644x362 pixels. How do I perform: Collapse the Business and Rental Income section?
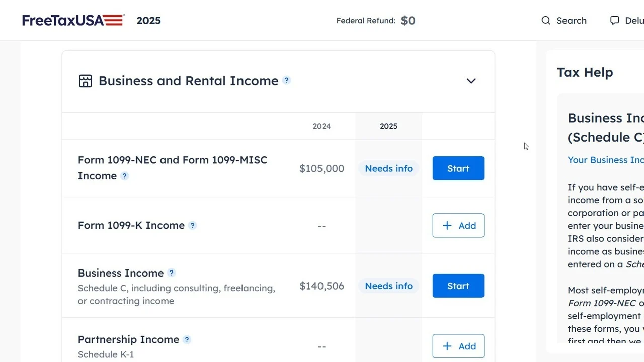471,81
